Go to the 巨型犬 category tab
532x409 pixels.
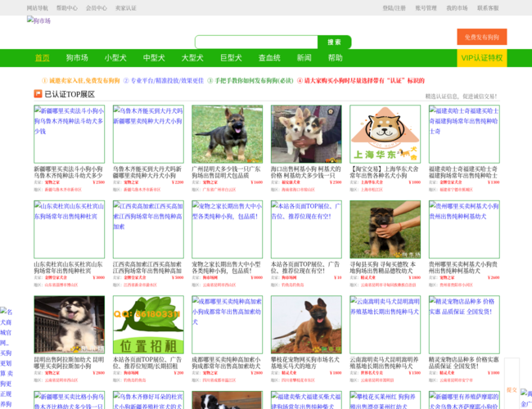tap(231, 58)
